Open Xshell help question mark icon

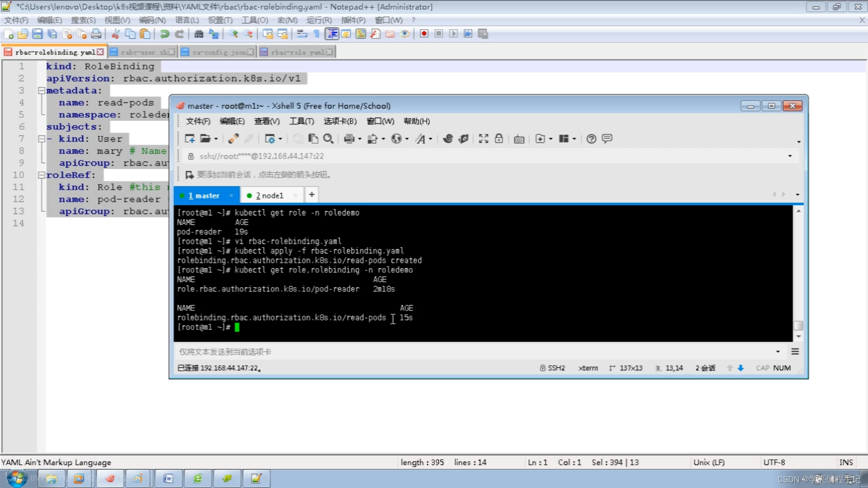(591, 138)
